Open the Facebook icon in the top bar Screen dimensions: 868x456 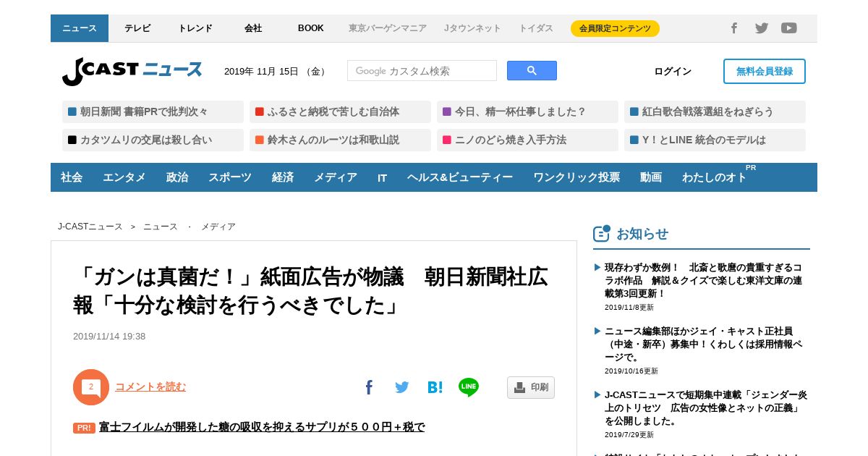point(733,28)
